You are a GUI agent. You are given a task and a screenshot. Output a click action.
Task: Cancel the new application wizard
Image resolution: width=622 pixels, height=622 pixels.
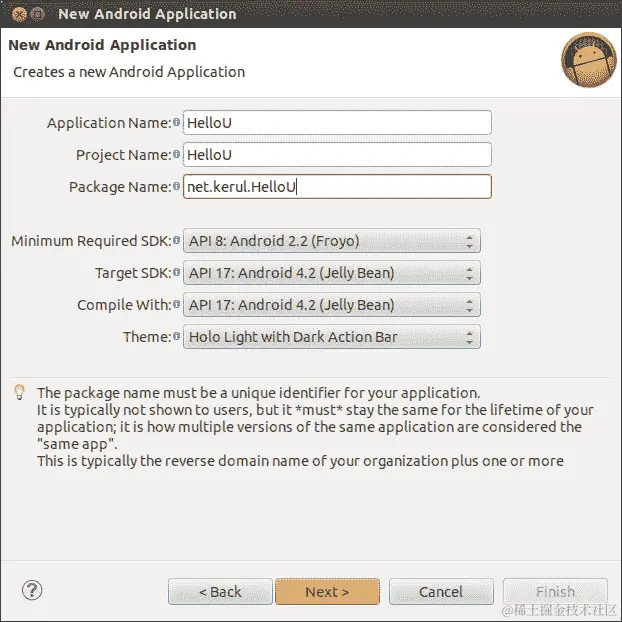coord(441,591)
